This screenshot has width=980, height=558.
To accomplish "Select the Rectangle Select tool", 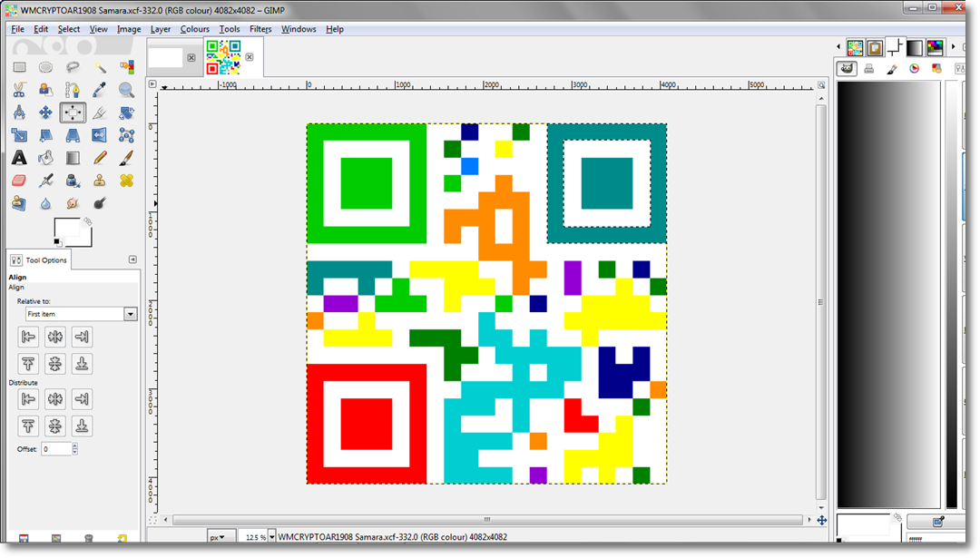I will (x=19, y=67).
